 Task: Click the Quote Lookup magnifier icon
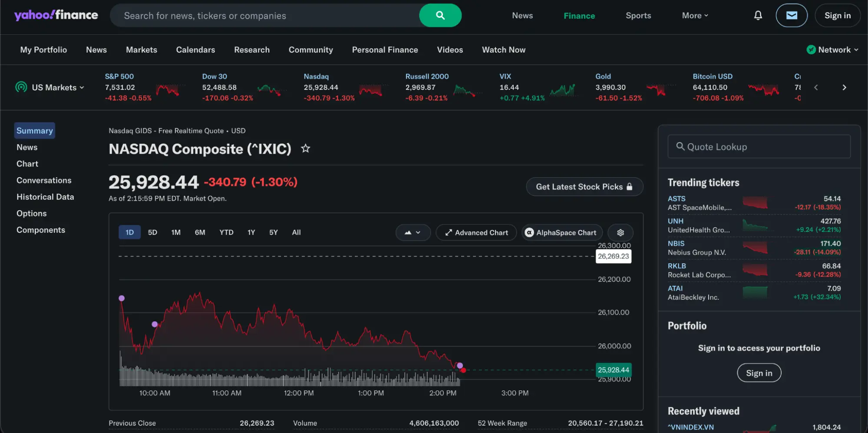click(680, 146)
